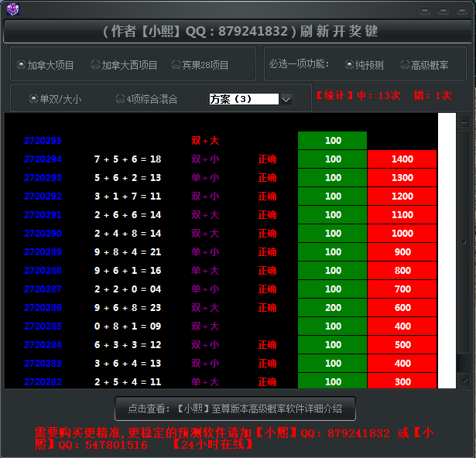Choose the 4项综合混合 prediction type

(x=120, y=99)
